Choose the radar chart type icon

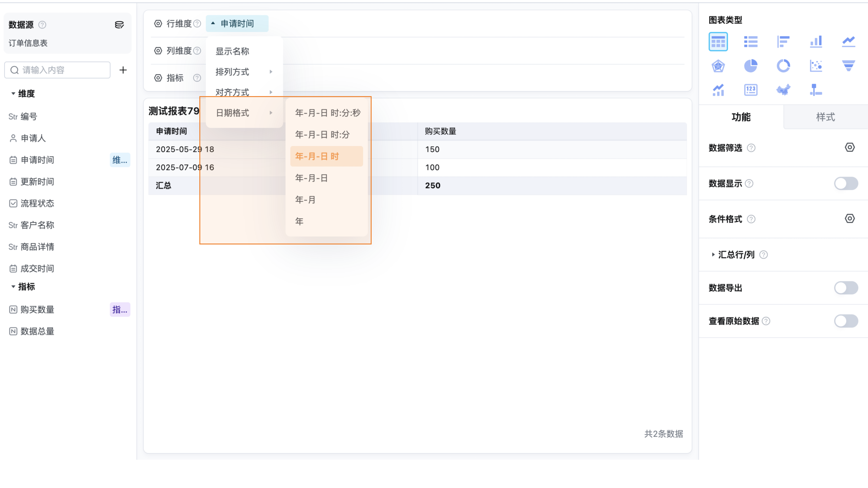click(718, 66)
